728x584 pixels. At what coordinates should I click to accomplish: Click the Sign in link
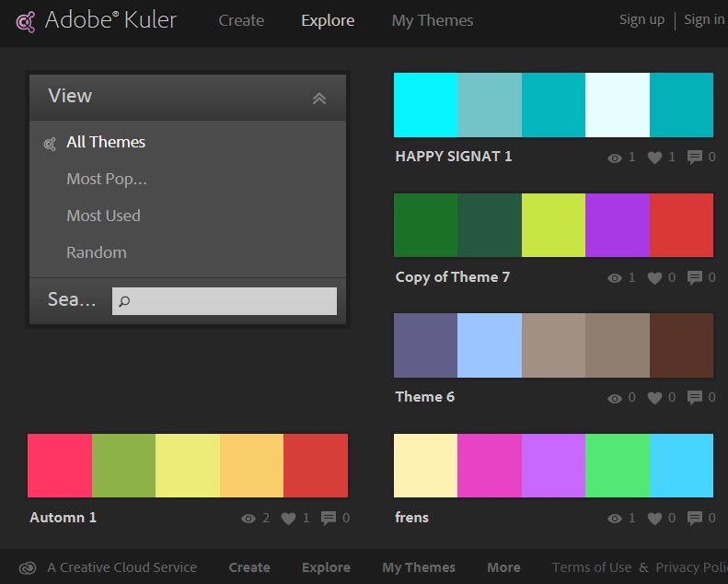click(704, 20)
